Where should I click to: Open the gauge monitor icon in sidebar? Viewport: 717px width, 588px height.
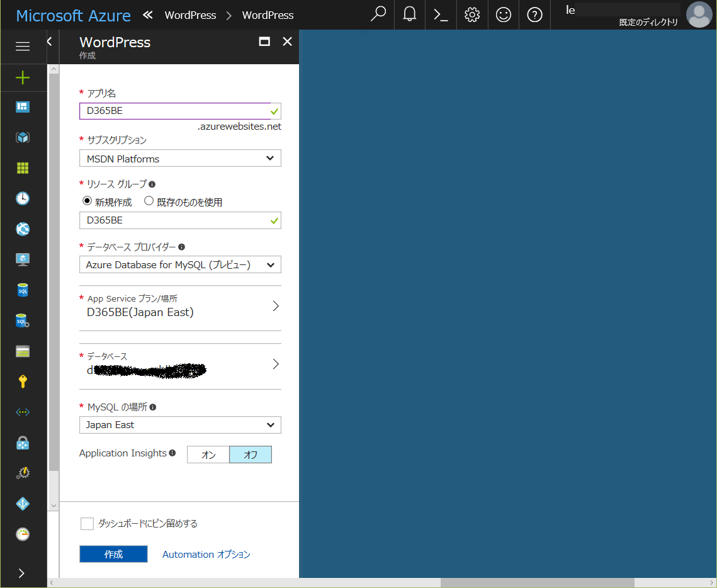coord(23,534)
